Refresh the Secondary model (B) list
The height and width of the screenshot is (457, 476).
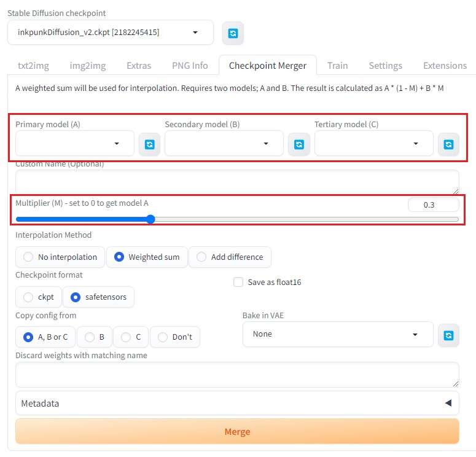[299, 144]
